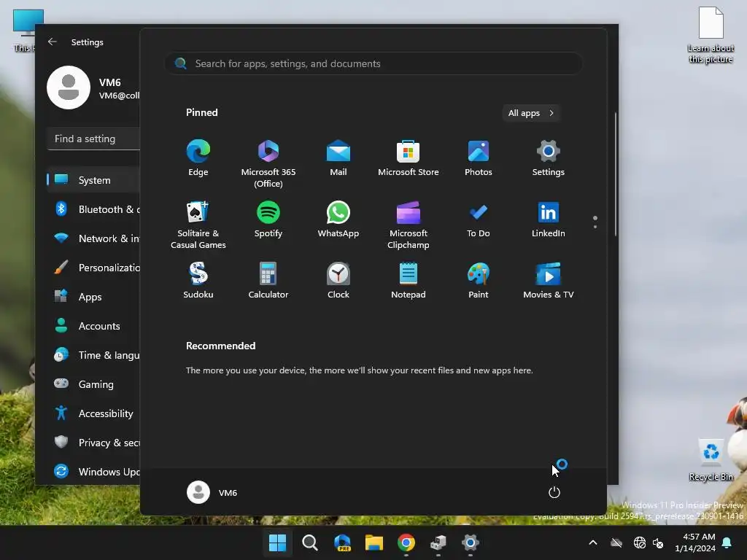The height and width of the screenshot is (560, 747).
Task: Open taskbar Search magnifier
Action: tap(309, 542)
